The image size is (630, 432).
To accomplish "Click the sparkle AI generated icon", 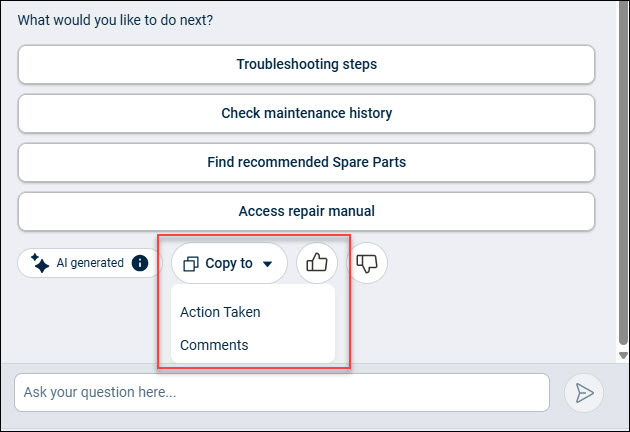I will 40,263.
